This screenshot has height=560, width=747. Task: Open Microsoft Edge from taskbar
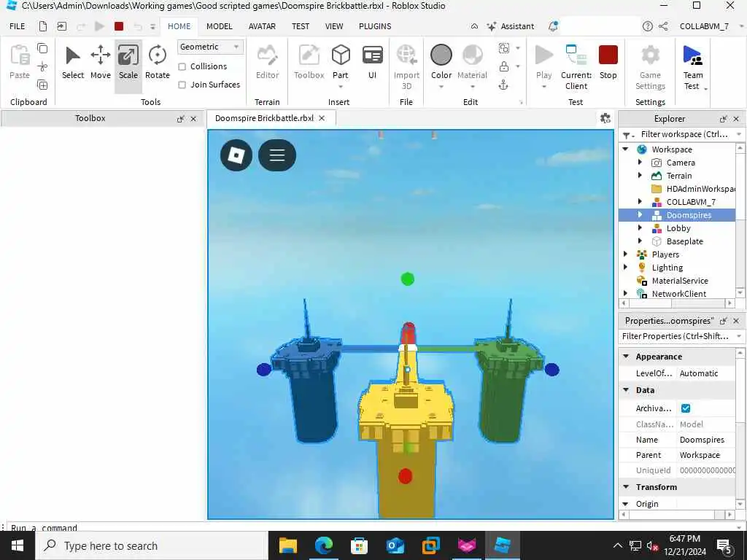coord(323,545)
